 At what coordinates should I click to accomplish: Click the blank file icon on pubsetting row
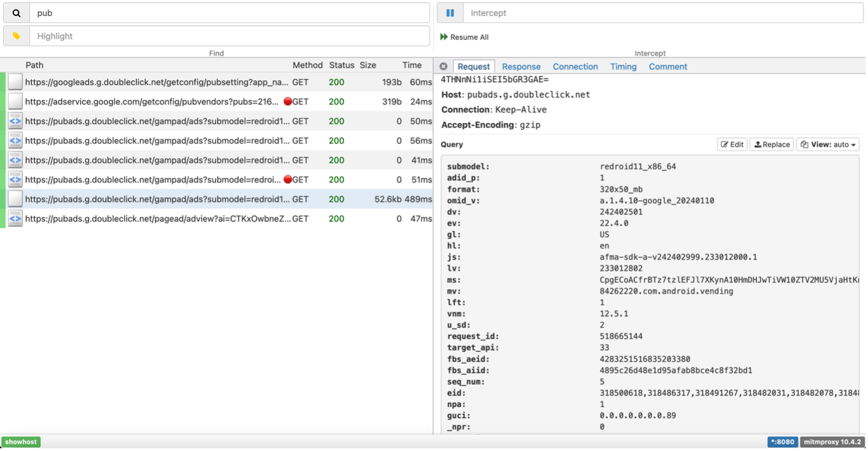15,82
